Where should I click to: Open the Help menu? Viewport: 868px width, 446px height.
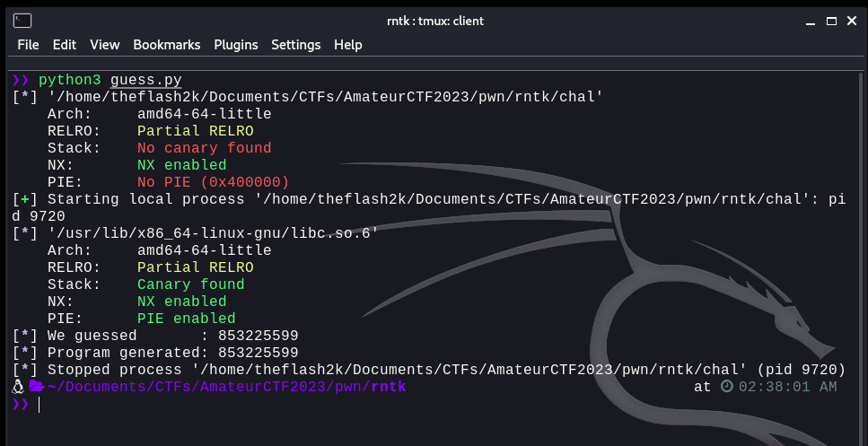[x=347, y=44]
